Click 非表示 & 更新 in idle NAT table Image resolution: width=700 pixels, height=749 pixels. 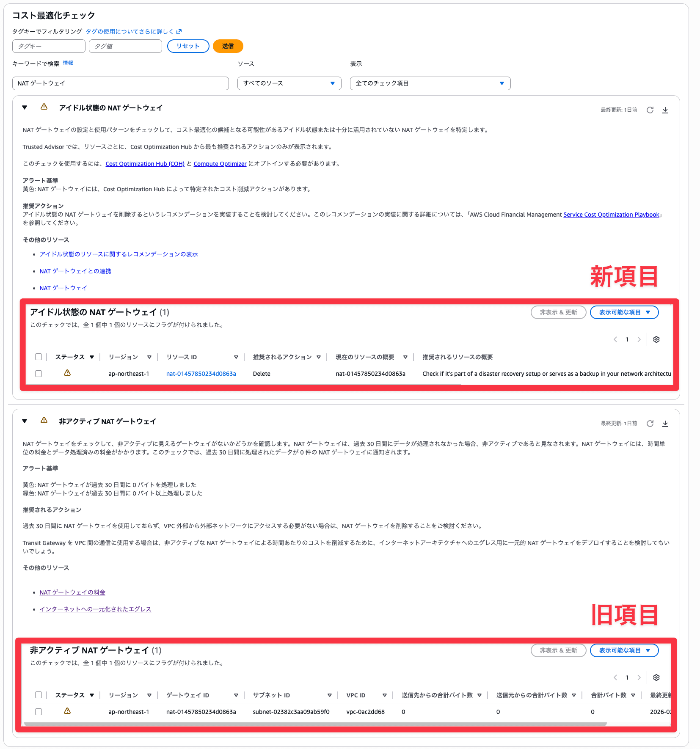(558, 312)
